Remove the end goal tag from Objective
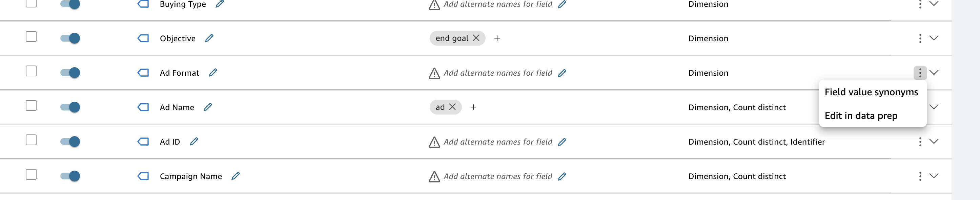The image size is (980, 200). pos(476,38)
